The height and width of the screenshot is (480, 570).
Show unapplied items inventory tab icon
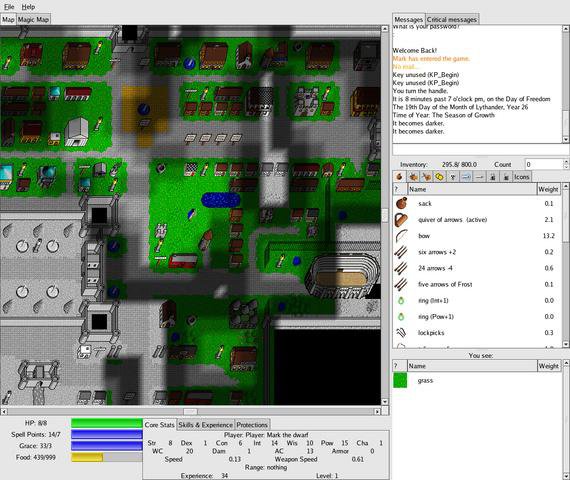coord(426,177)
